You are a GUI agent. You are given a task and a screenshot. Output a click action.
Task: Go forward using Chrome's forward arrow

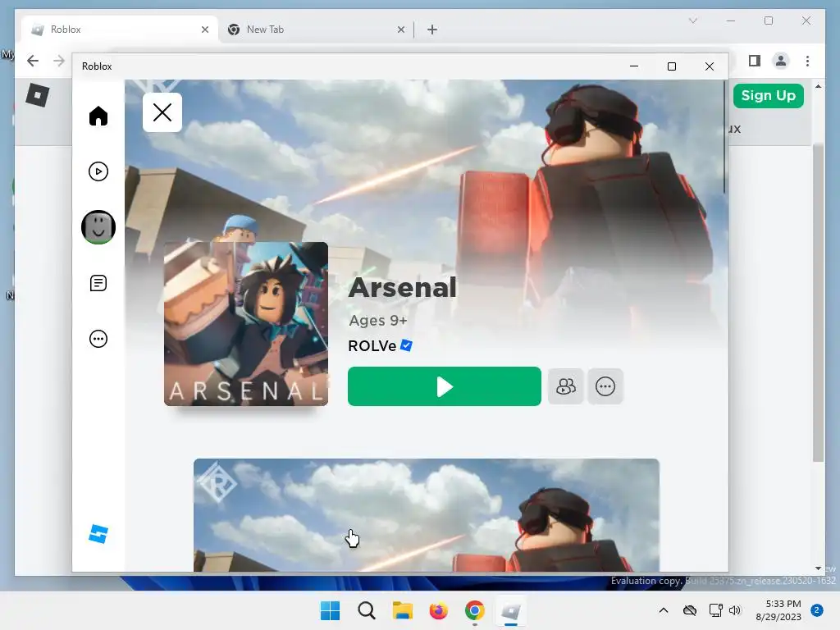[58, 61]
